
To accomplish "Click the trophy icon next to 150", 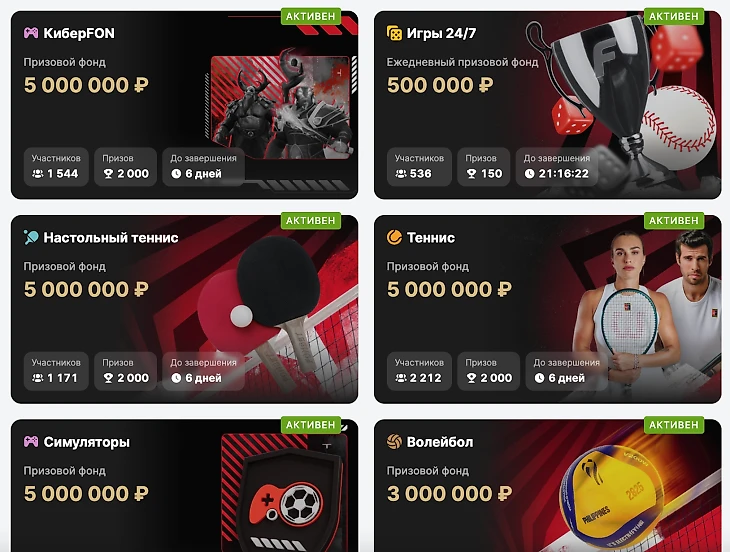I will [x=471, y=174].
